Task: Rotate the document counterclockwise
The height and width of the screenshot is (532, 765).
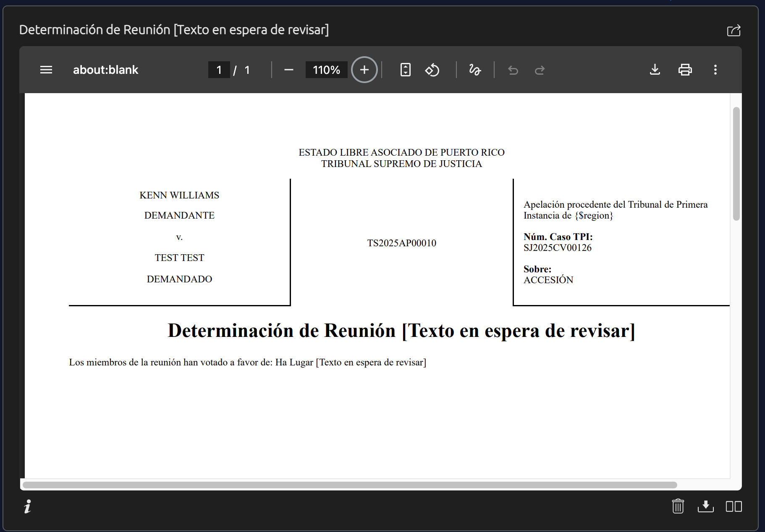Action: [x=432, y=70]
